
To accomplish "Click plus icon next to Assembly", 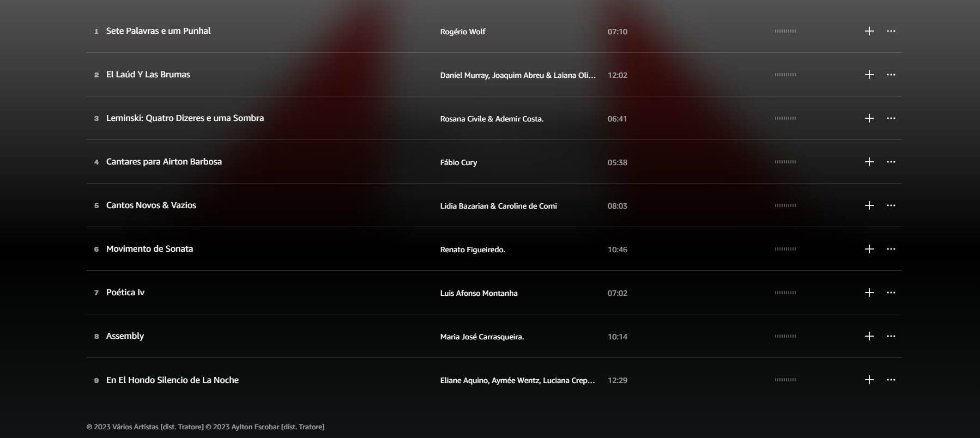I will pyautogui.click(x=869, y=336).
